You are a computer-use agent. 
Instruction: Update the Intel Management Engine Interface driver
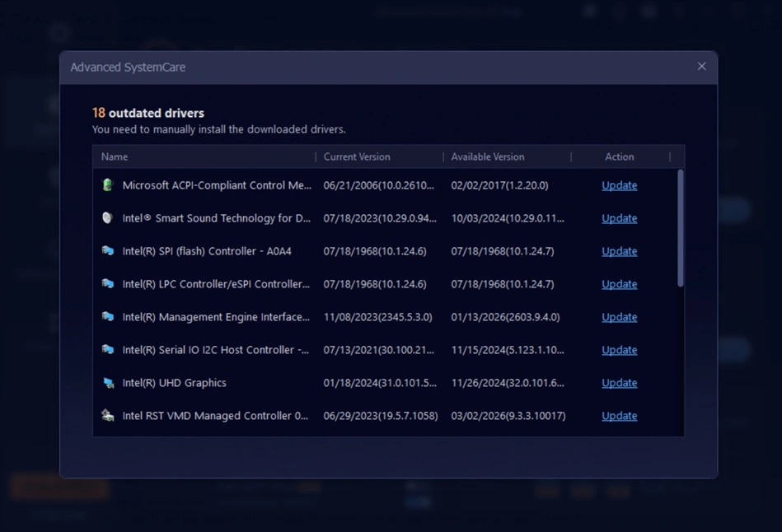tap(620, 317)
